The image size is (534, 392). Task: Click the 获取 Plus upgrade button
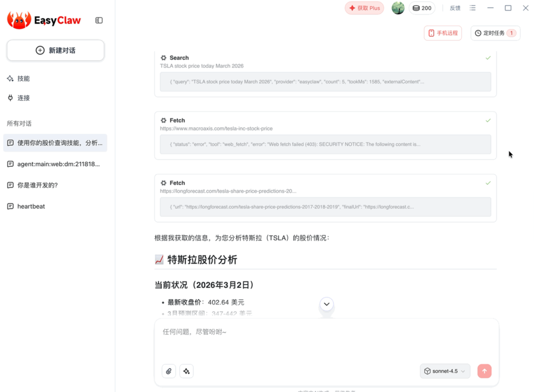(364, 8)
